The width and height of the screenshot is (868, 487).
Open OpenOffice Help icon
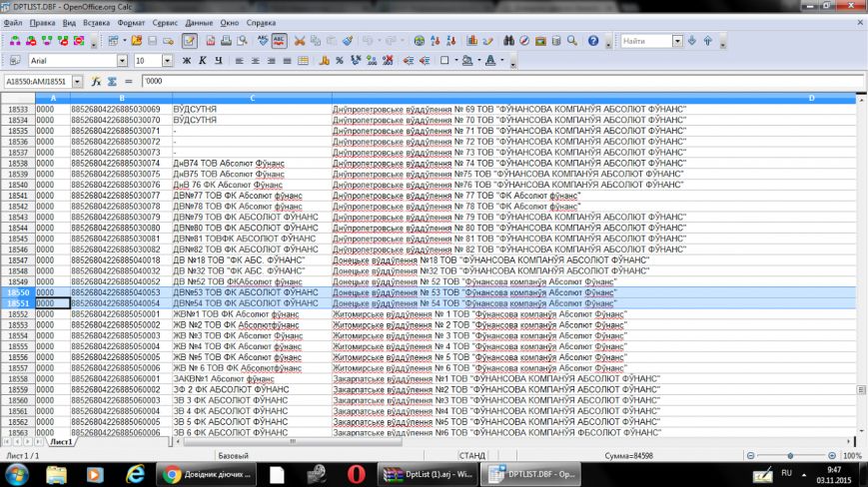593,41
